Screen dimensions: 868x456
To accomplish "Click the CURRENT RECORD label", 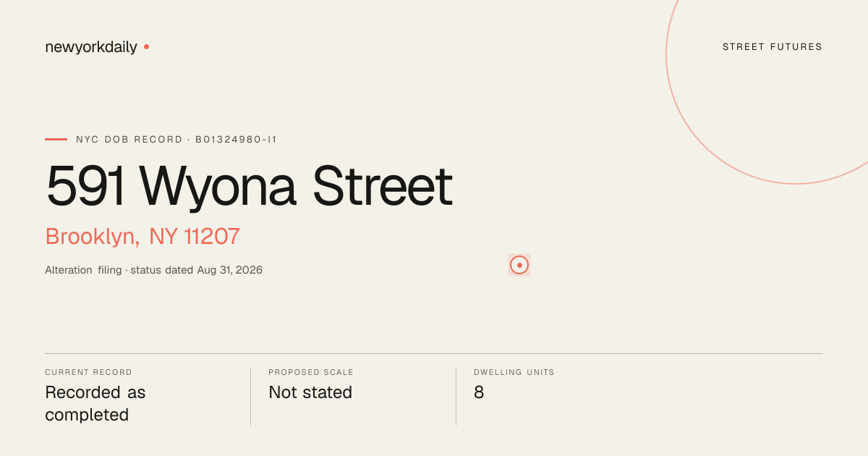I will [x=88, y=372].
